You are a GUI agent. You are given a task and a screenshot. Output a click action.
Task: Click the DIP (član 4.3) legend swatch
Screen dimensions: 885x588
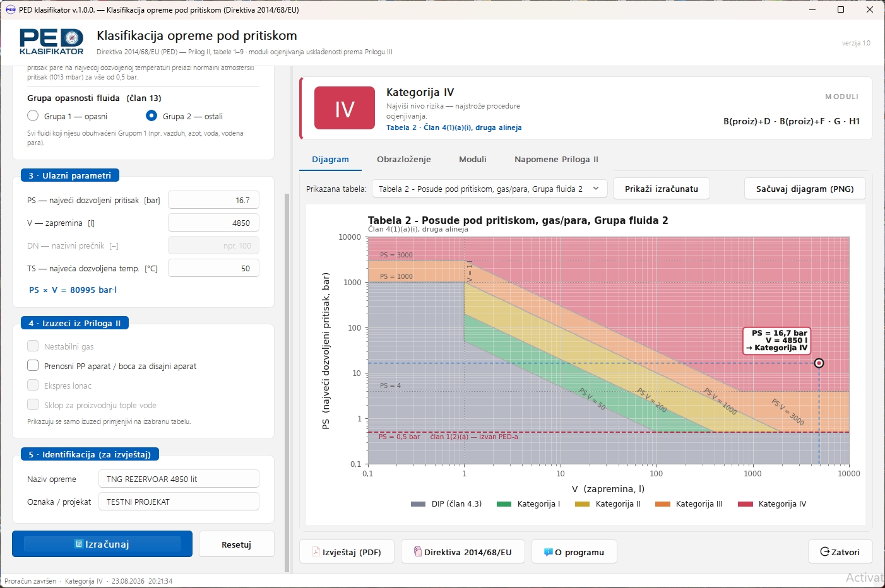click(x=418, y=504)
